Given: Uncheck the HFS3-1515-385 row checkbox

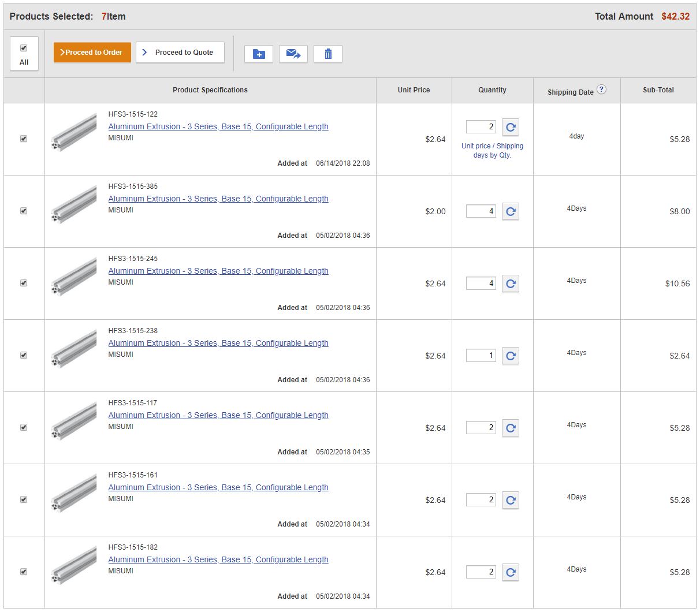Looking at the screenshot, I should [24, 211].
